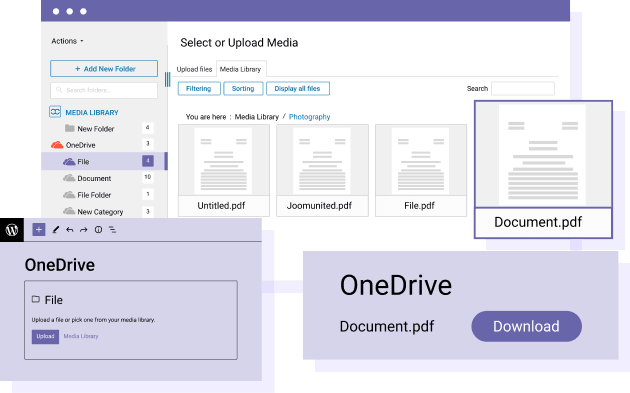
Task: Click the purple File cloud icon
Action: (x=69, y=162)
